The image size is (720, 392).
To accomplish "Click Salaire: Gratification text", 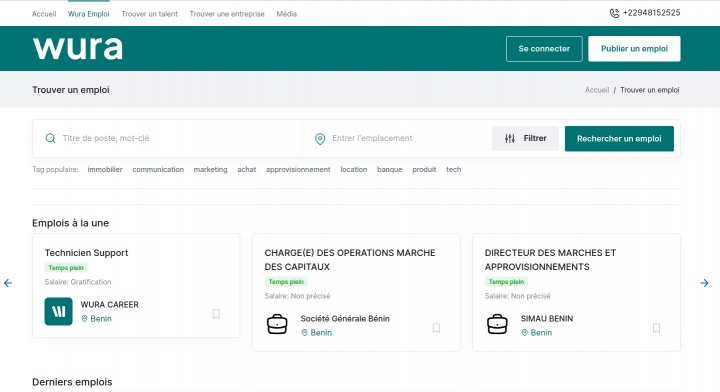I will tap(78, 282).
